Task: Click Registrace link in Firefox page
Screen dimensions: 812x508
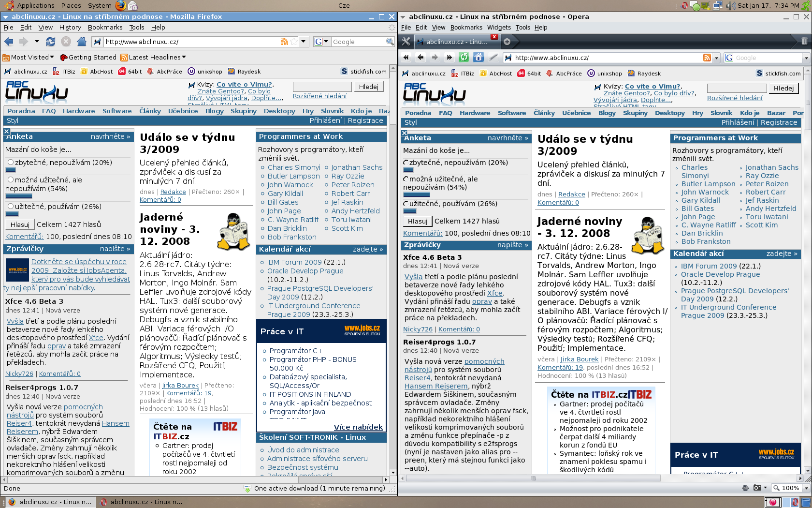Action: (x=365, y=120)
